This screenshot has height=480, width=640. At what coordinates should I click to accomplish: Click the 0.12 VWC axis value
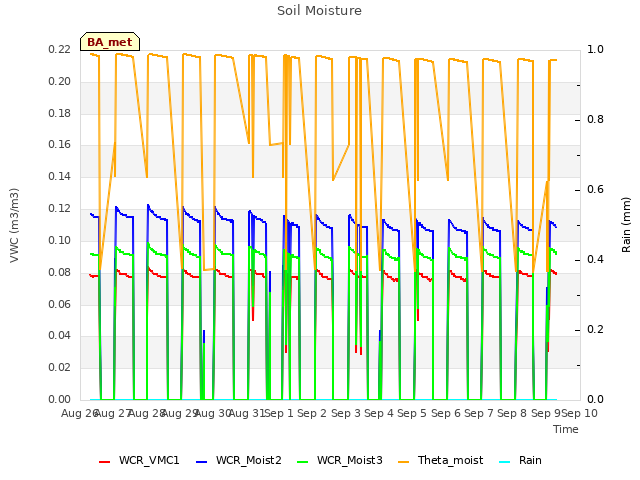click(x=59, y=209)
